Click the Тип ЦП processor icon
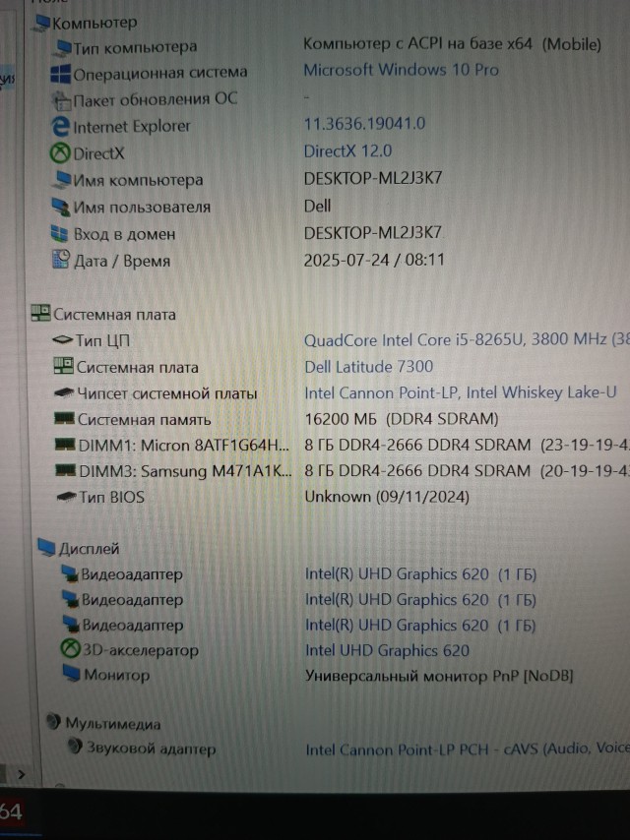This screenshot has height=840, width=630. 62,340
